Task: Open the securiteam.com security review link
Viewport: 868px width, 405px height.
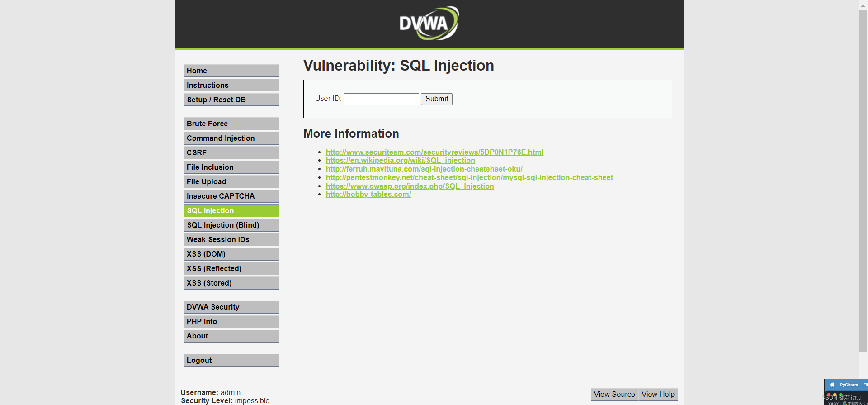Action: click(x=434, y=152)
